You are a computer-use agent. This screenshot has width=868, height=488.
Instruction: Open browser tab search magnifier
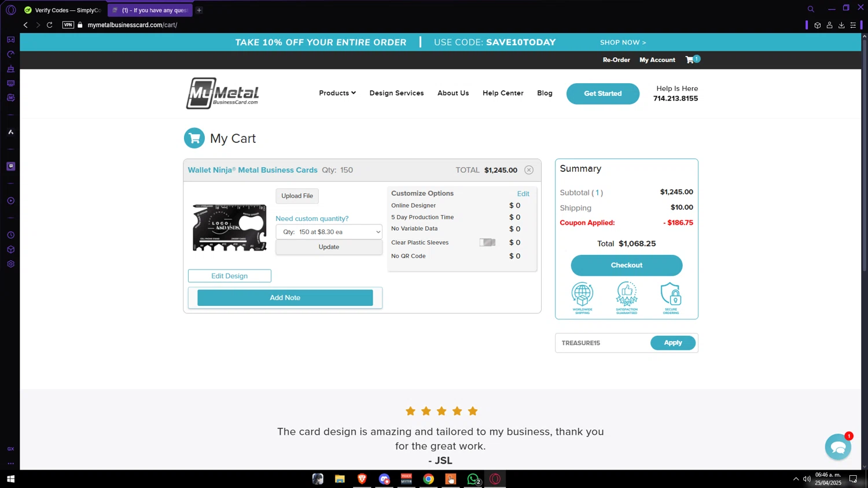[811, 9]
